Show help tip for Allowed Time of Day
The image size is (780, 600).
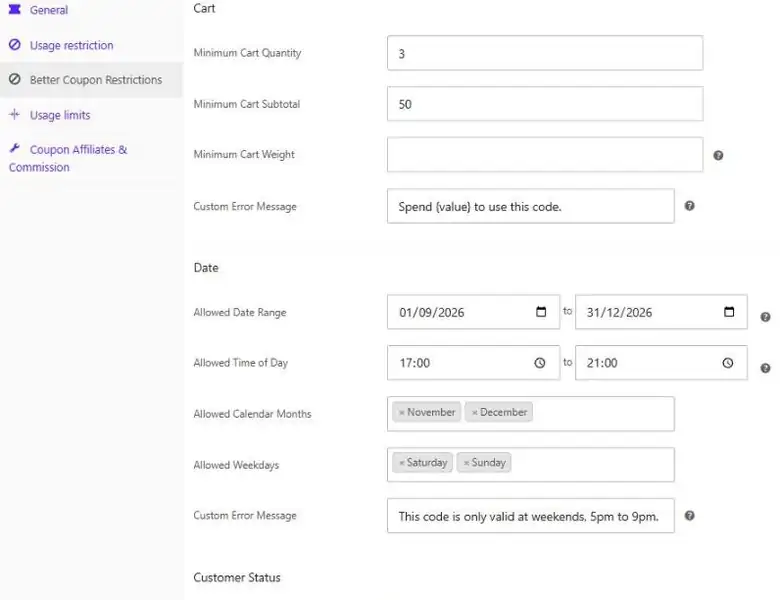766,368
